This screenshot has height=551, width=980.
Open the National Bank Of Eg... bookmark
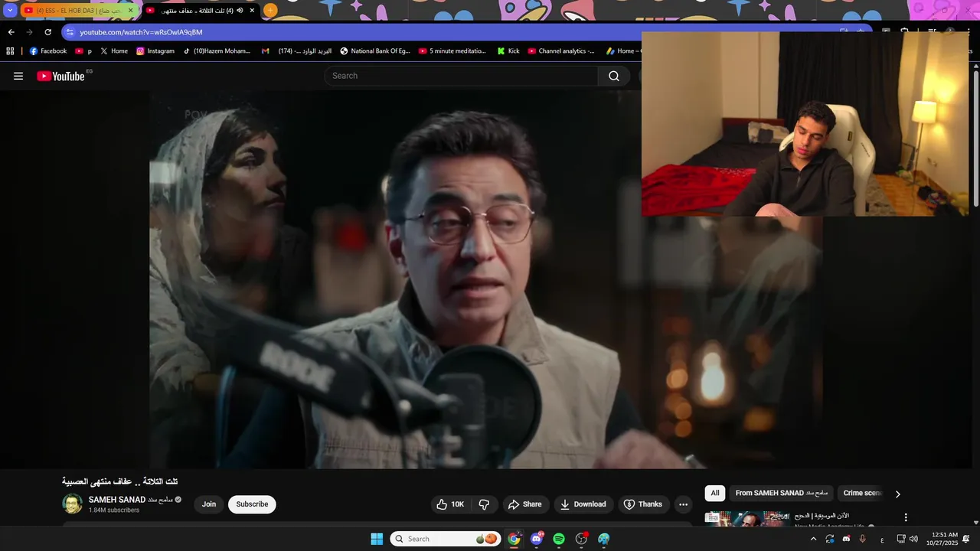(x=375, y=51)
